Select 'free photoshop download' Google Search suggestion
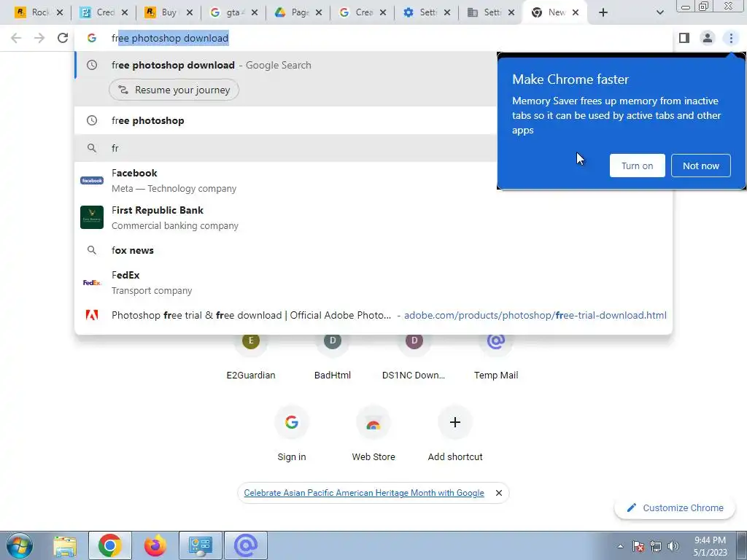The width and height of the screenshot is (747, 560). coord(286,65)
